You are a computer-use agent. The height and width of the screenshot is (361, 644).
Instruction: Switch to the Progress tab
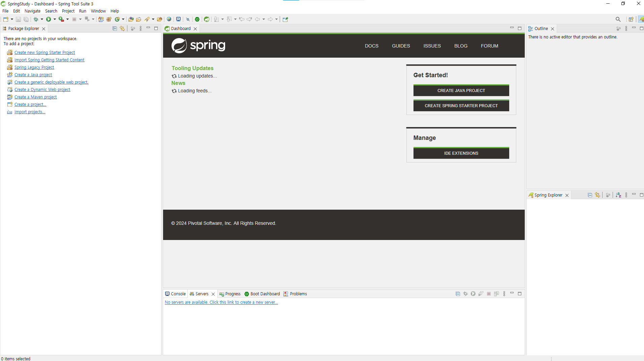(x=230, y=294)
